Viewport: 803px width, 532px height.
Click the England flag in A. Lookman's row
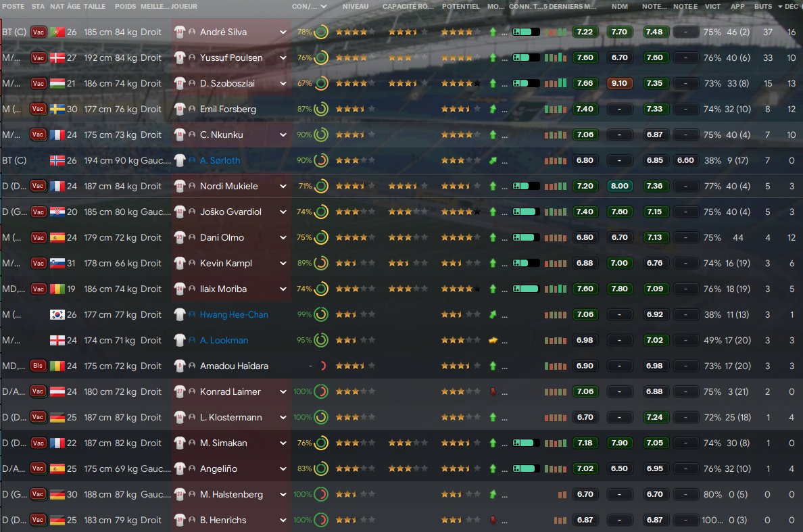point(57,340)
